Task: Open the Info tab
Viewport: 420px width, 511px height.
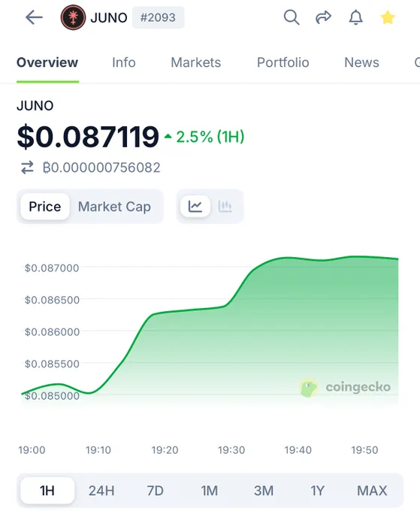Action: point(124,62)
